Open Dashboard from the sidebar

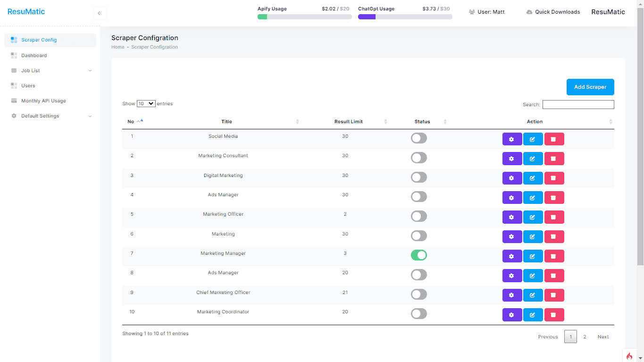pos(34,56)
